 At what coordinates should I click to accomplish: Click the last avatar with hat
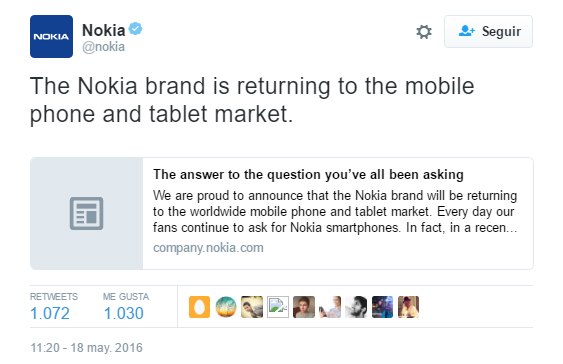pos(408,307)
